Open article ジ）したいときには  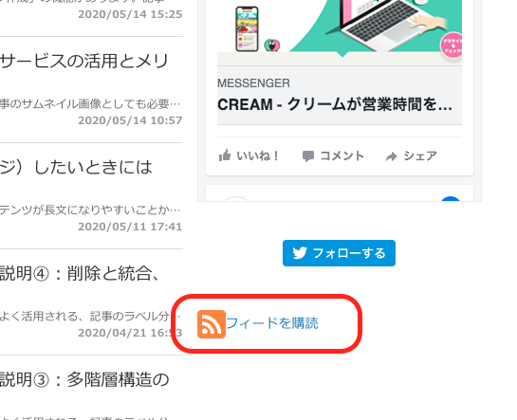coord(76,168)
